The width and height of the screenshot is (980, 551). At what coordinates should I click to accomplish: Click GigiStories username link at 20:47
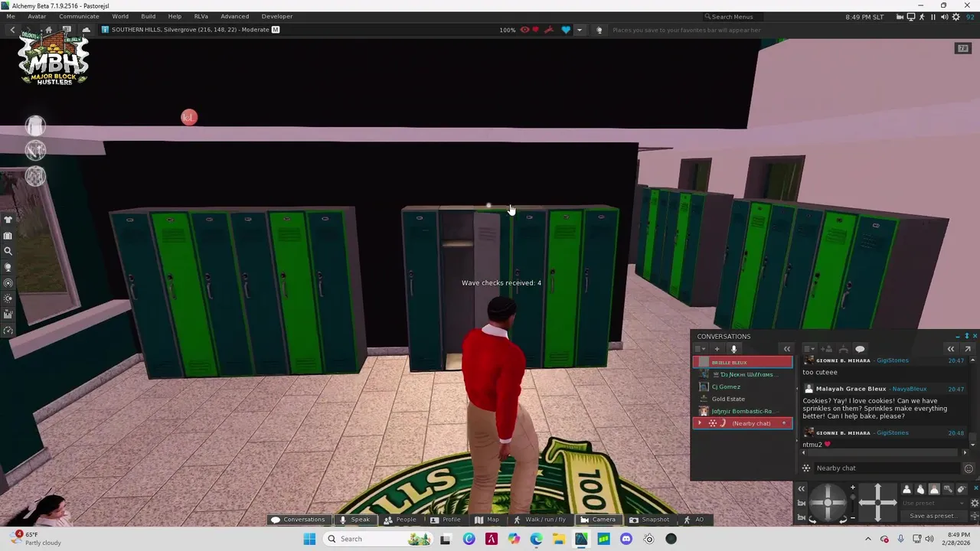[x=893, y=360]
